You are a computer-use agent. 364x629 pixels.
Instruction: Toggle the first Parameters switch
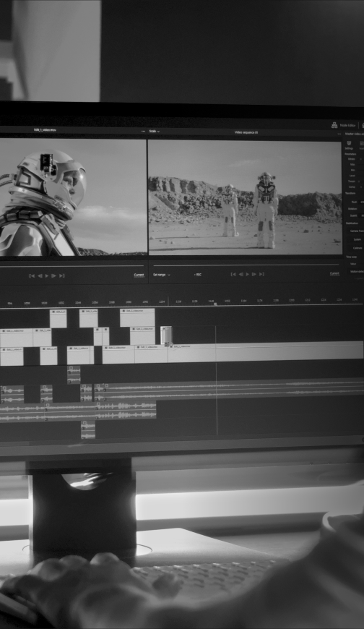coord(360,159)
